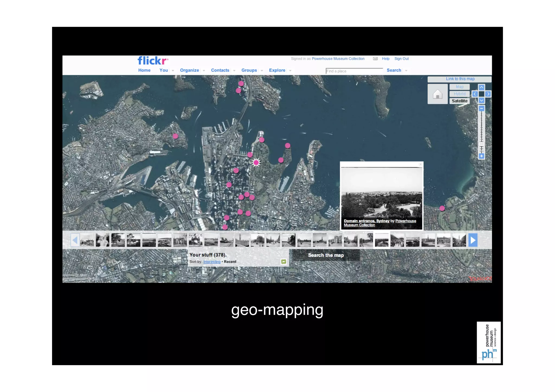This screenshot has height=392, width=555.
Task: Click the Search button
Action: (x=394, y=70)
